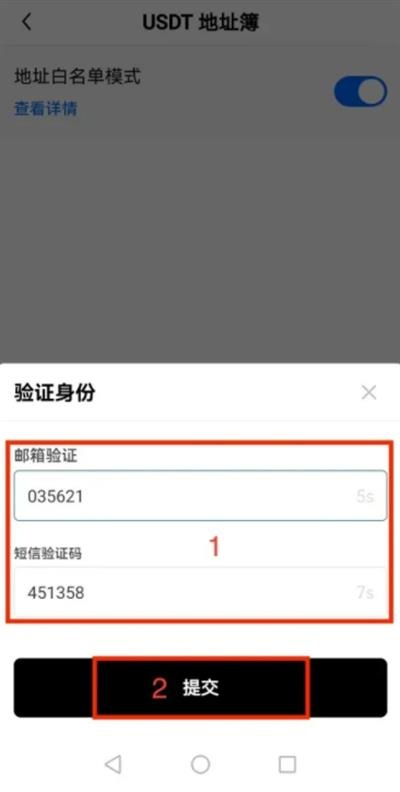Go back using the top-left arrow
This screenshot has width=400, height=792.
(27, 22)
